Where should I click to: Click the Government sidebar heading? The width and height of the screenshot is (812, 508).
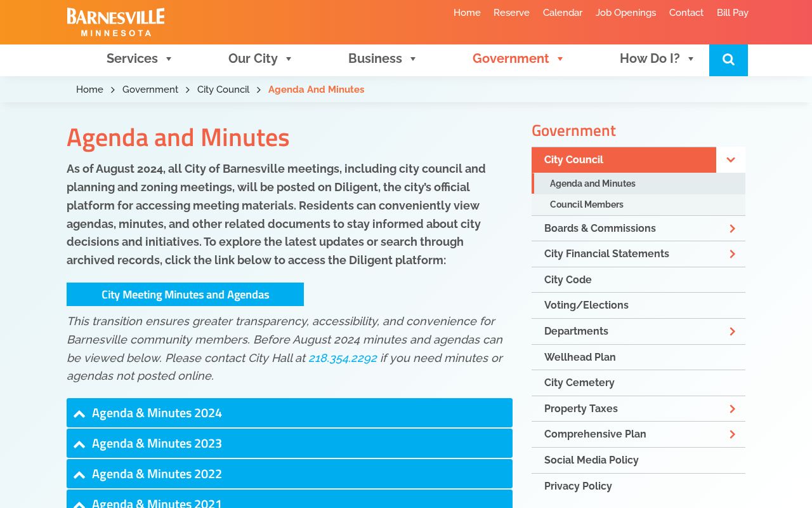pyautogui.click(x=573, y=130)
